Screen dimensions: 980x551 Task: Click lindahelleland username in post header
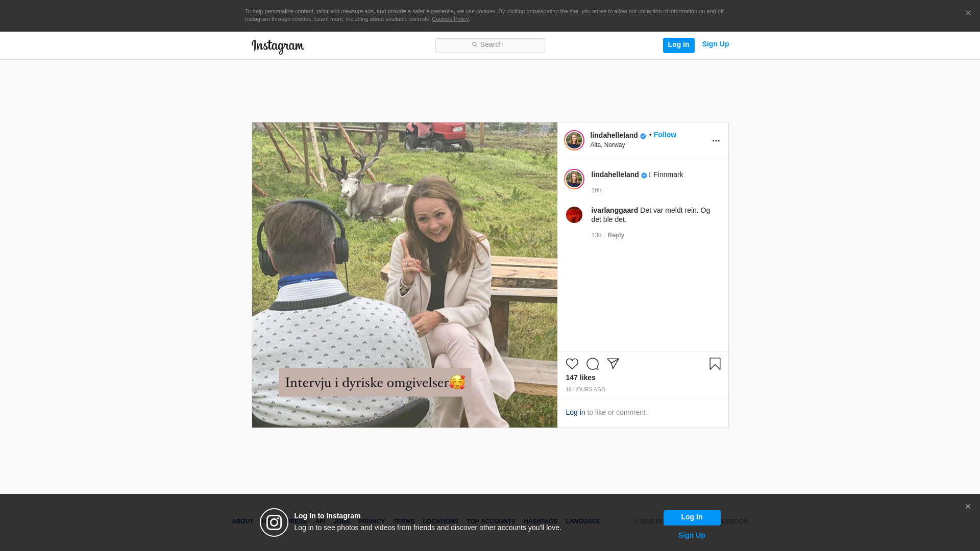coord(614,135)
